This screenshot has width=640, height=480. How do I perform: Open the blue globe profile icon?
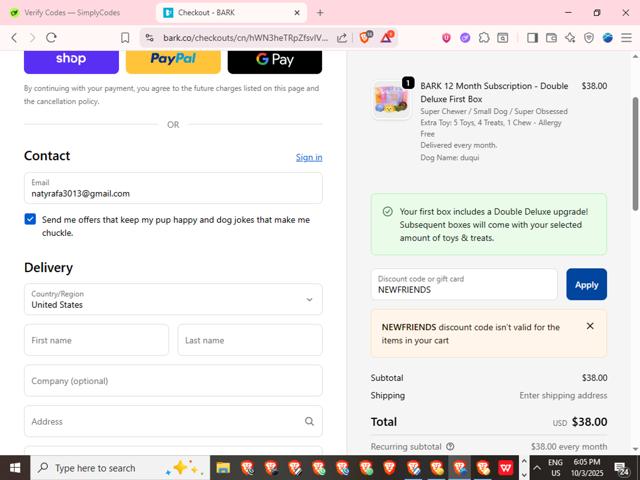[x=608, y=38]
